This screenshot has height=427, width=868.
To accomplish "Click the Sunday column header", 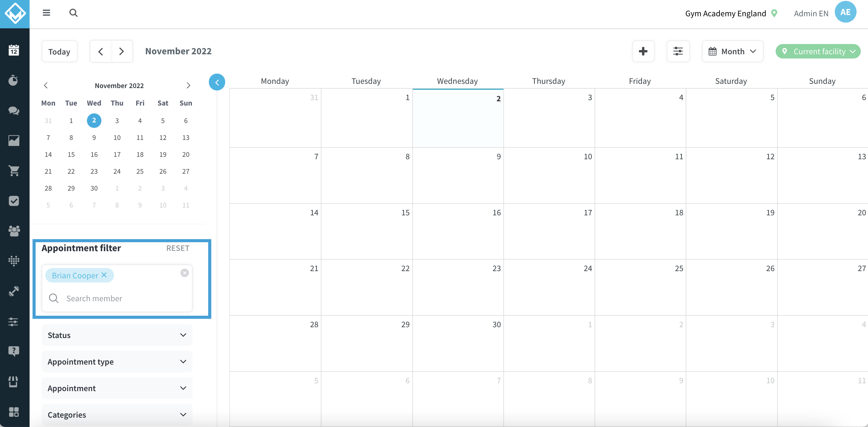I will [822, 81].
